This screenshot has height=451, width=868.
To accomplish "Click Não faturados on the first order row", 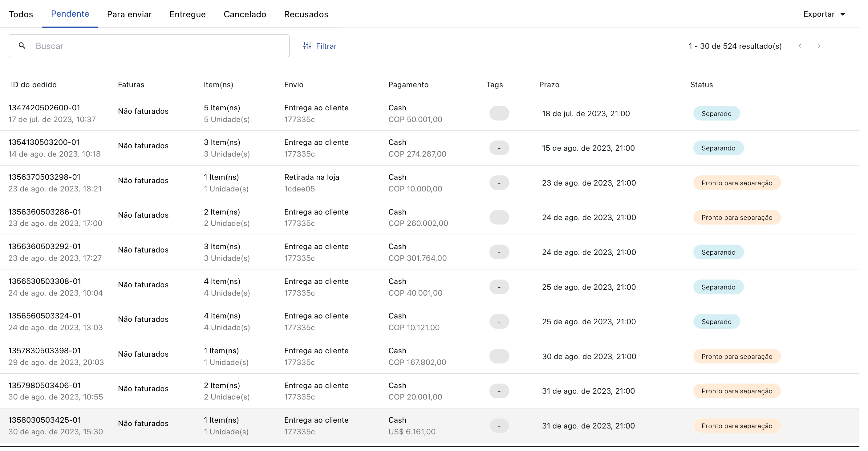I will pyautogui.click(x=143, y=111).
